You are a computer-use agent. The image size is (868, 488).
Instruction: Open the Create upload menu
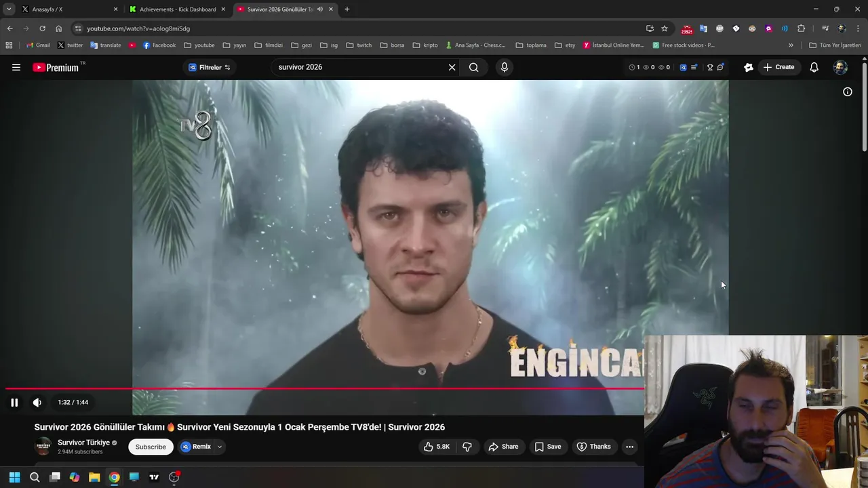778,67
